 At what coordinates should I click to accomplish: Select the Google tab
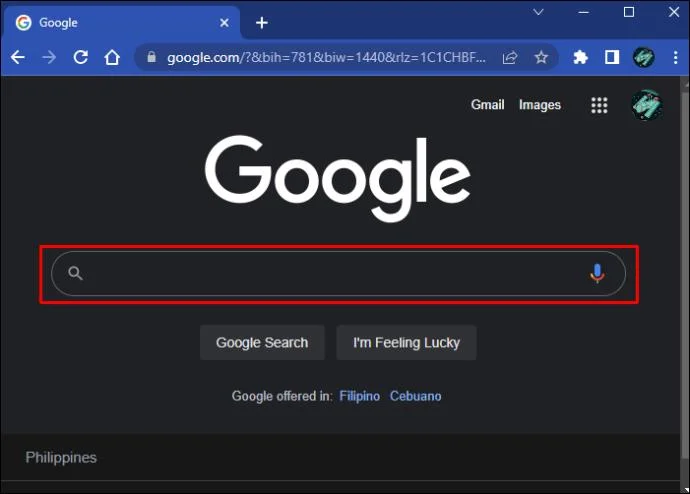[x=121, y=22]
